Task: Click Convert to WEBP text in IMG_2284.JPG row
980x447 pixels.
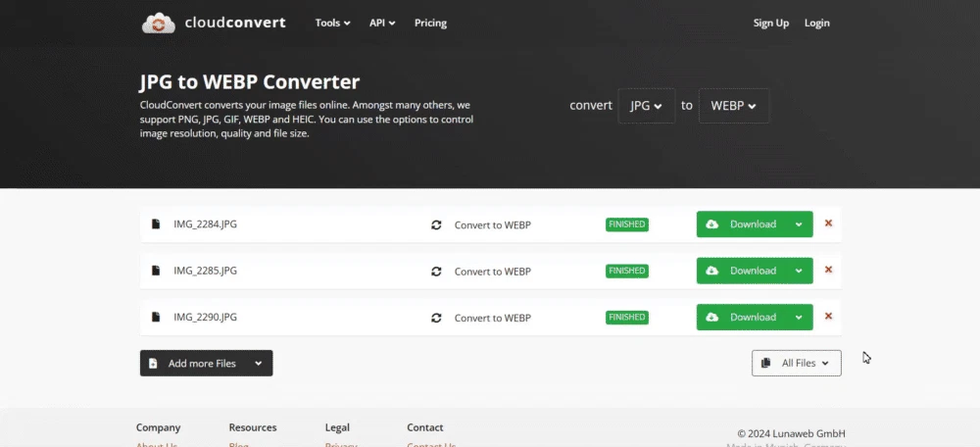Action: [493, 225]
